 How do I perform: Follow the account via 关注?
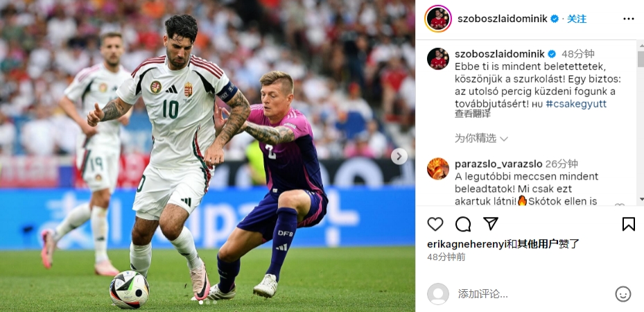click(x=577, y=19)
